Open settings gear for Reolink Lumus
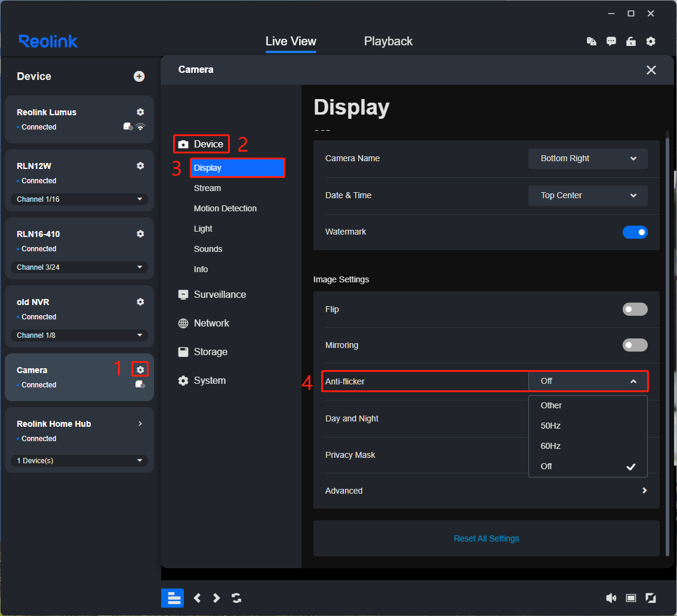Viewport: 677px width, 616px height. tap(140, 112)
